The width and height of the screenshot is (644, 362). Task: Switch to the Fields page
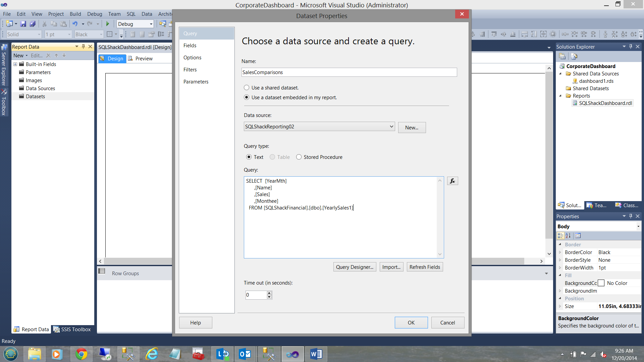point(190,46)
